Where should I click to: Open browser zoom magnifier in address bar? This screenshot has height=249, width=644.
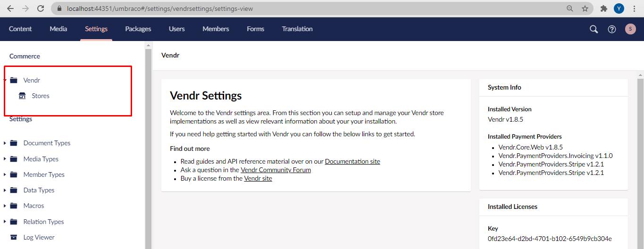(x=570, y=8)
